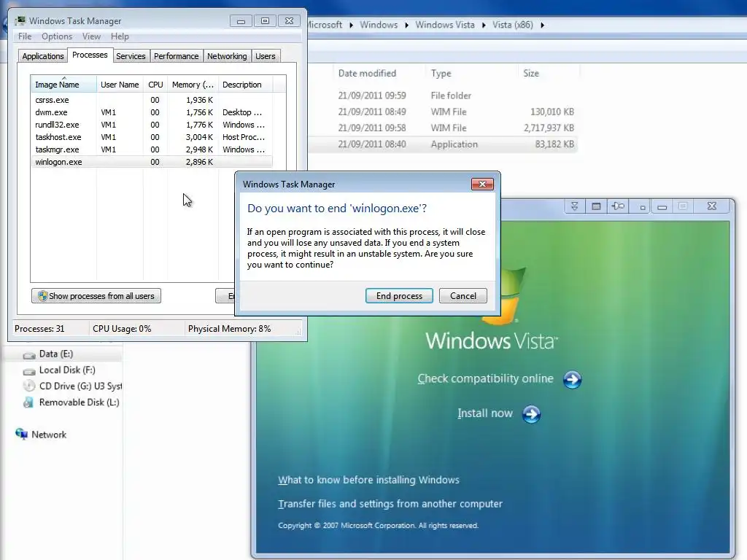Click the shield icon on Show processes button
This screenshot has height=560, width=747.
[x=42, y=296]
